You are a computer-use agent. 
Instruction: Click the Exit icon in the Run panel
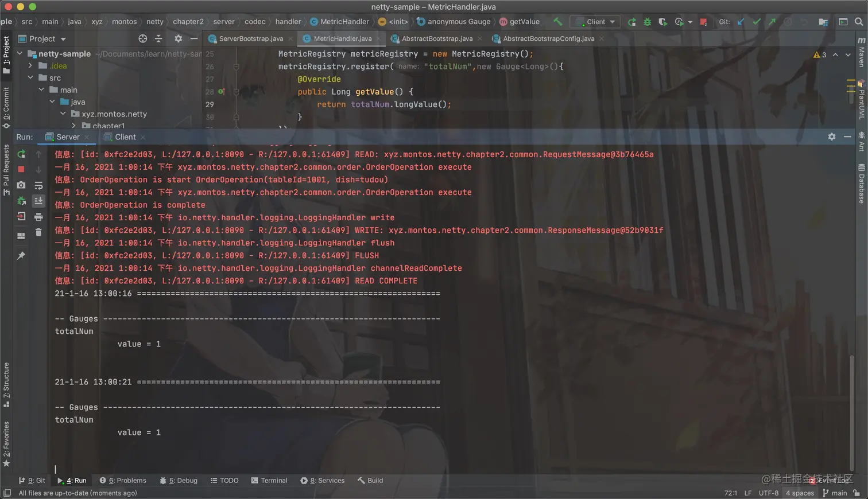coord(21,216)
